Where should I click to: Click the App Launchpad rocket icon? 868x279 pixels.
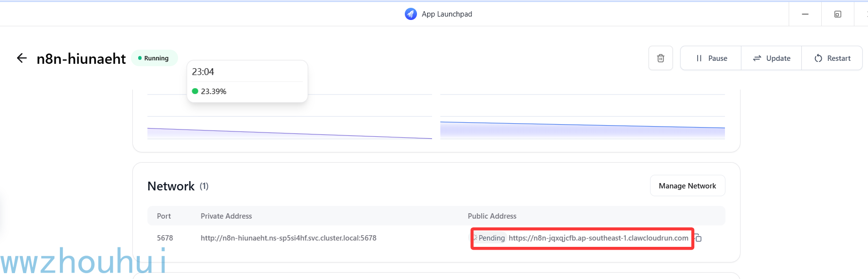click(411, 14)
